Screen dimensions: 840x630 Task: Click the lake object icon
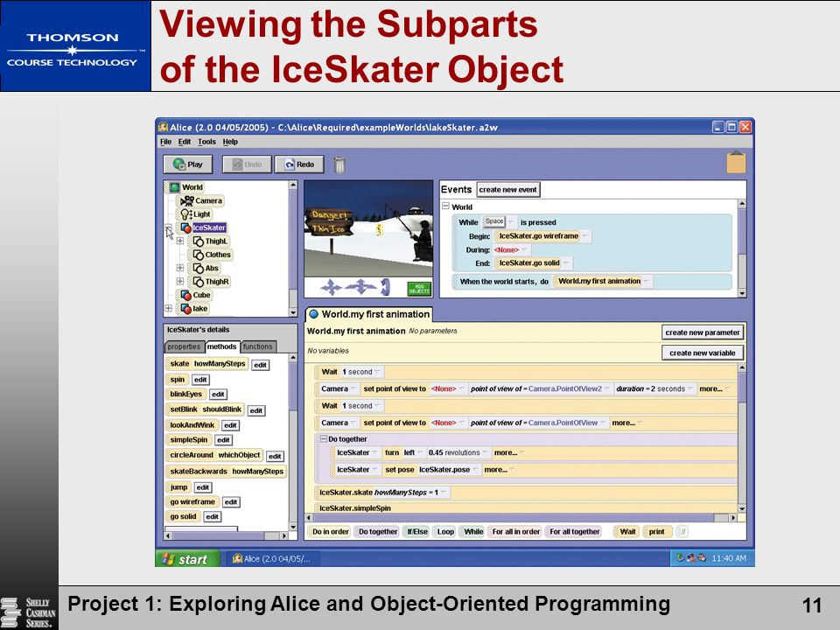coord(185,309)
